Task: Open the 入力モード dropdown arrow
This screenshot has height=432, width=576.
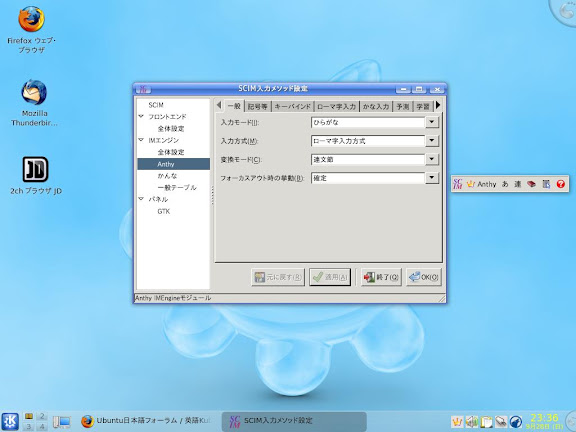Action: click(x=432, y=122)
